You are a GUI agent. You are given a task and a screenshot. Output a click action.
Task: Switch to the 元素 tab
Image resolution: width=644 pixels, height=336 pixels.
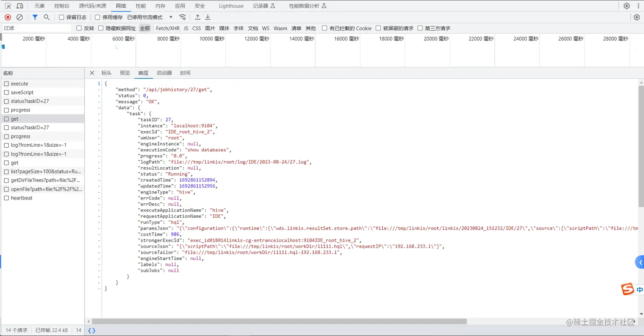point(40,6)
